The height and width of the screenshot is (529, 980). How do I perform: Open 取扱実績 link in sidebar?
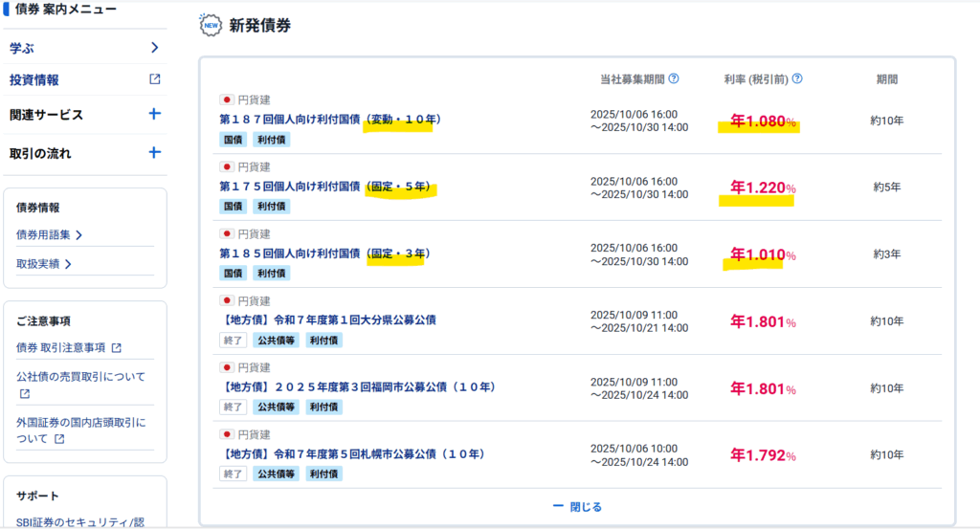click(x=44, y=264)
